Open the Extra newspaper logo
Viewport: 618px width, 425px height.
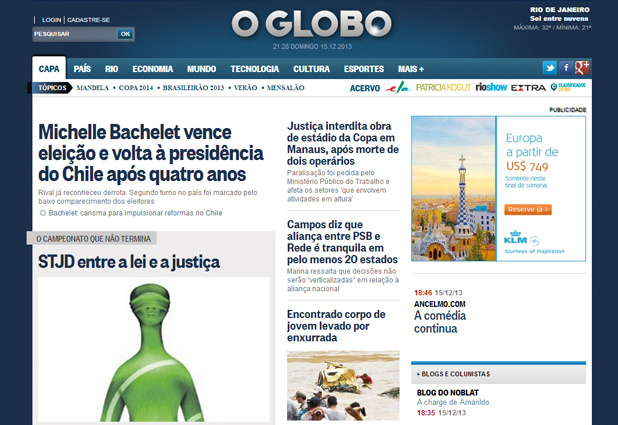click(528, 88)
